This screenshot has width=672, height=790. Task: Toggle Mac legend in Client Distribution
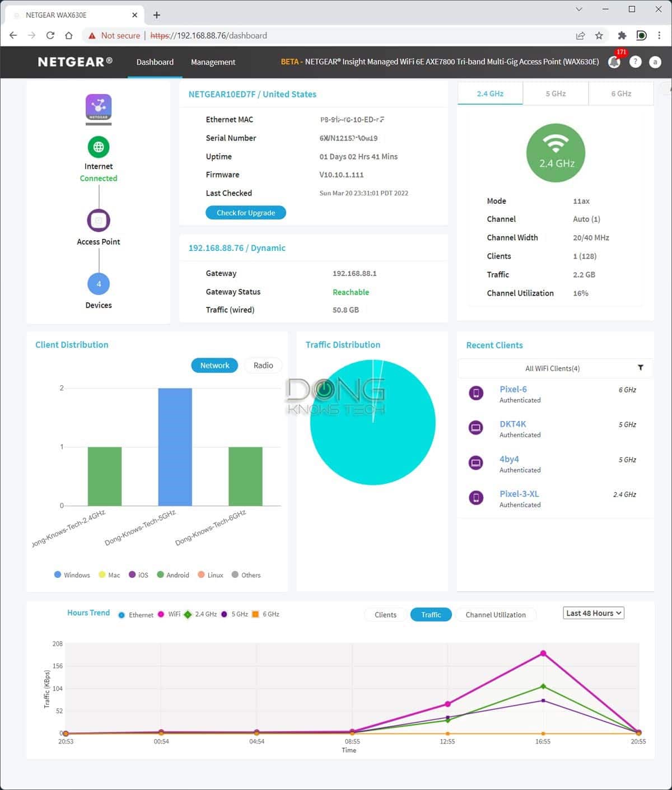109,575
